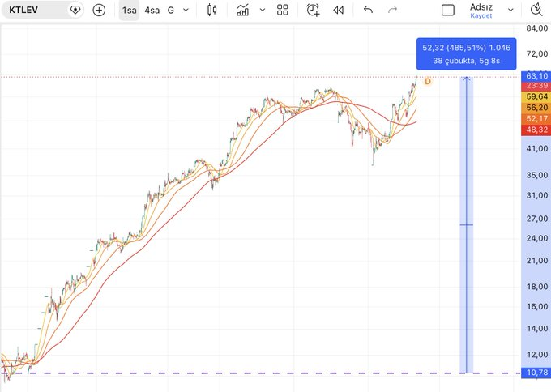Click the current price label 63,10

tap(536, 76)
